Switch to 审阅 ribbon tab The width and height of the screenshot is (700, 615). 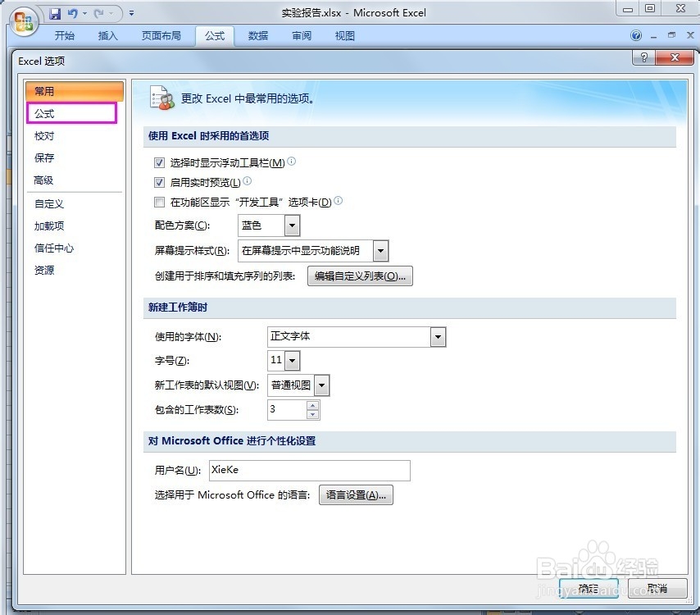(302, 36)
